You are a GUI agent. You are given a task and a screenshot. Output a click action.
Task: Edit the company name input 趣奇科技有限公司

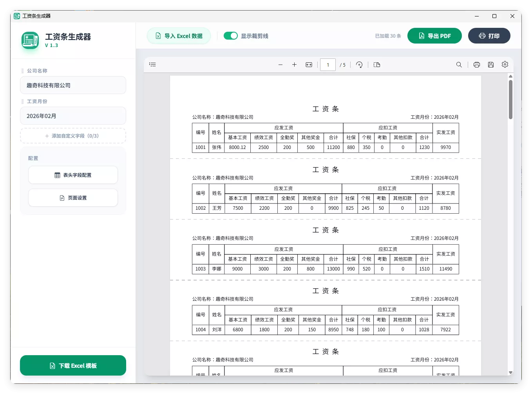pos(73,85)
